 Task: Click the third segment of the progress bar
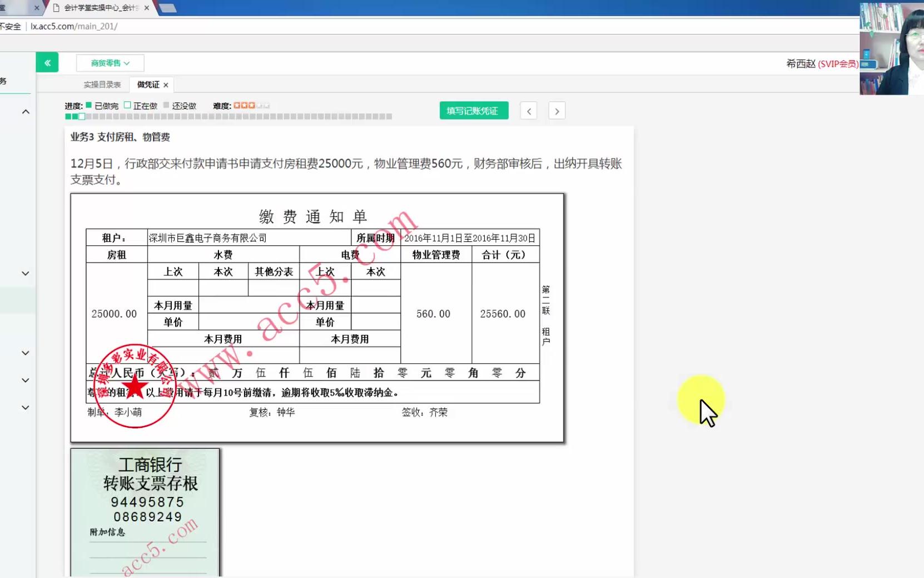click(x=81, y=116)
